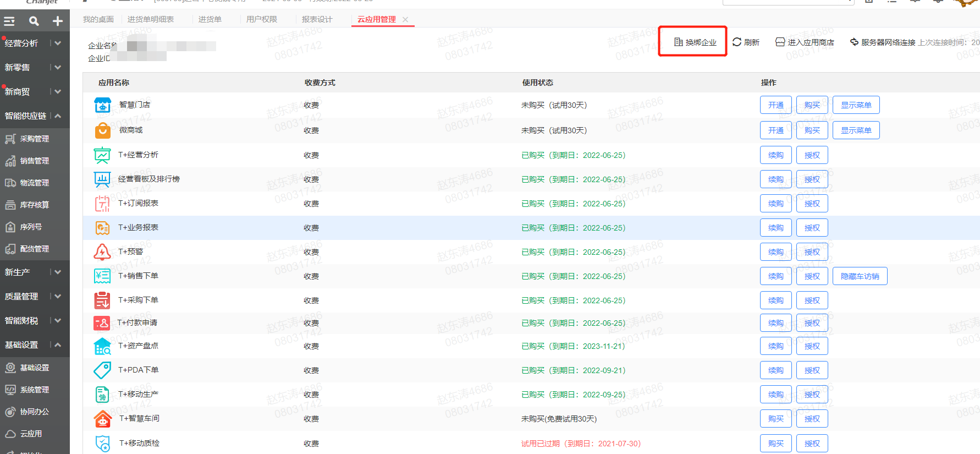Switch to the 进货单明细表 tab
Screen dimensions: 980x454
tap(151, 19)
